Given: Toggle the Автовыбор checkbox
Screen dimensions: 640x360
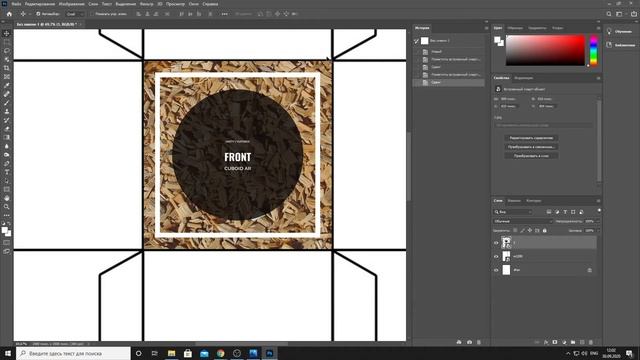Looking at the screenshot, I should [38, 14].
